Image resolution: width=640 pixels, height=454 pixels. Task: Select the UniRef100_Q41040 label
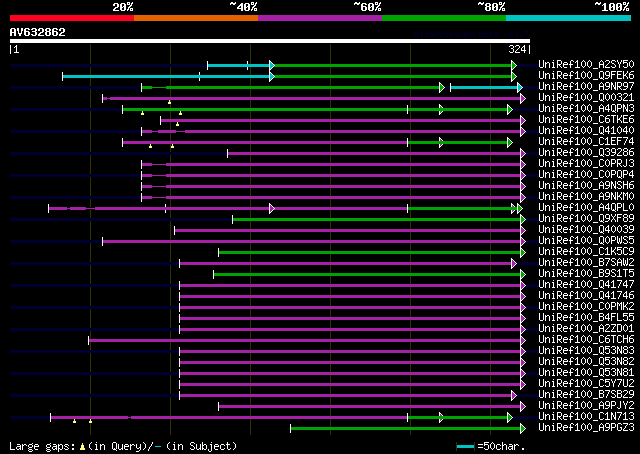point(586,131)
